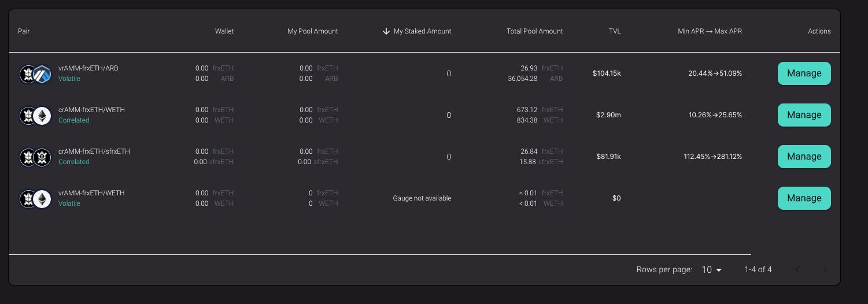Open Manage for vrAMM-frxETH/WETH pool

point(804,198)
